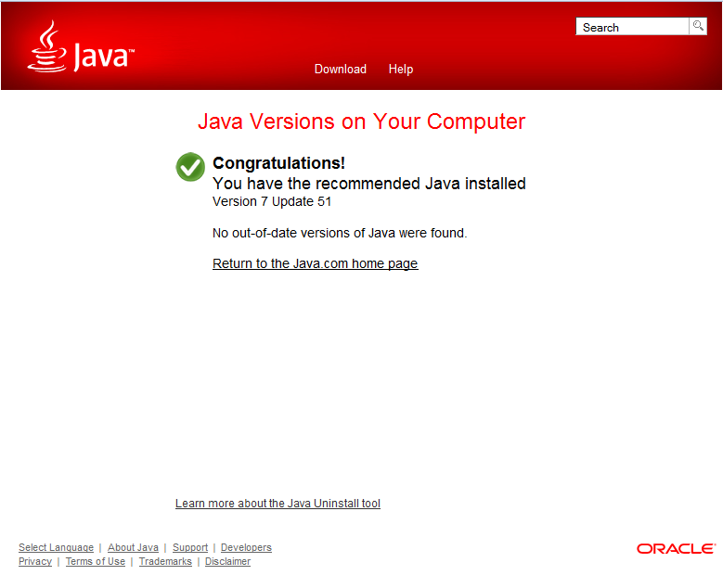
Task: Open Terms of Use footer link
Action: pos(96,561)
